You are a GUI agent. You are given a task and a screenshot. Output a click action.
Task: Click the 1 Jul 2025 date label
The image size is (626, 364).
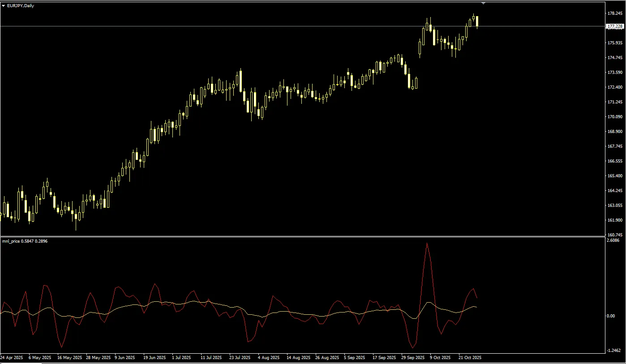[181, 358]
